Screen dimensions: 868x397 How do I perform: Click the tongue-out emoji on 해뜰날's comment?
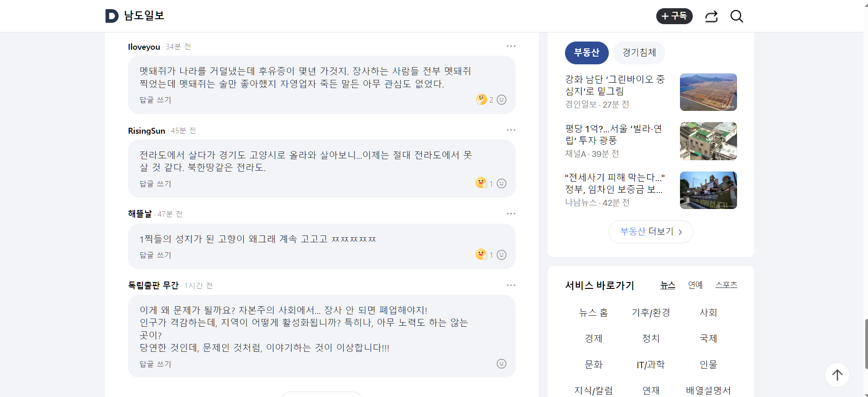tap(481, 254)
